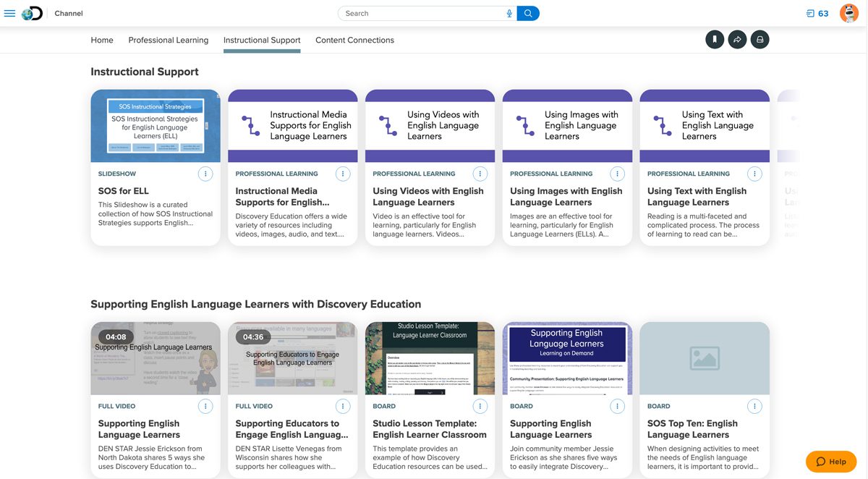Activate voice search microphone icon

tap(509, 13)
